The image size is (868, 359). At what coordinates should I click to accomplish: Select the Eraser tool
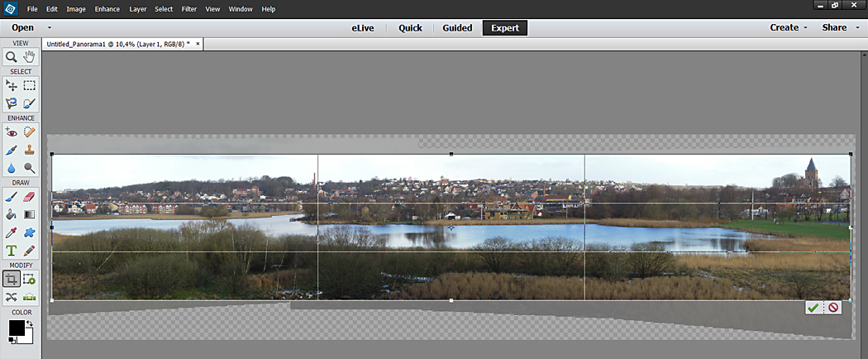tap(29, 196)
